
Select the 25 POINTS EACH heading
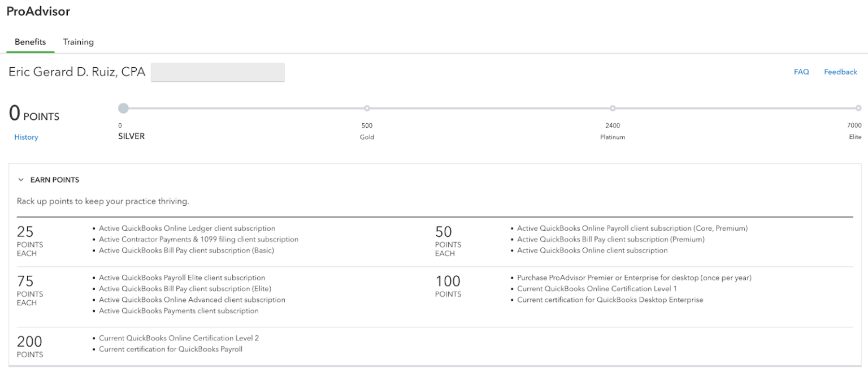(29, 241)
